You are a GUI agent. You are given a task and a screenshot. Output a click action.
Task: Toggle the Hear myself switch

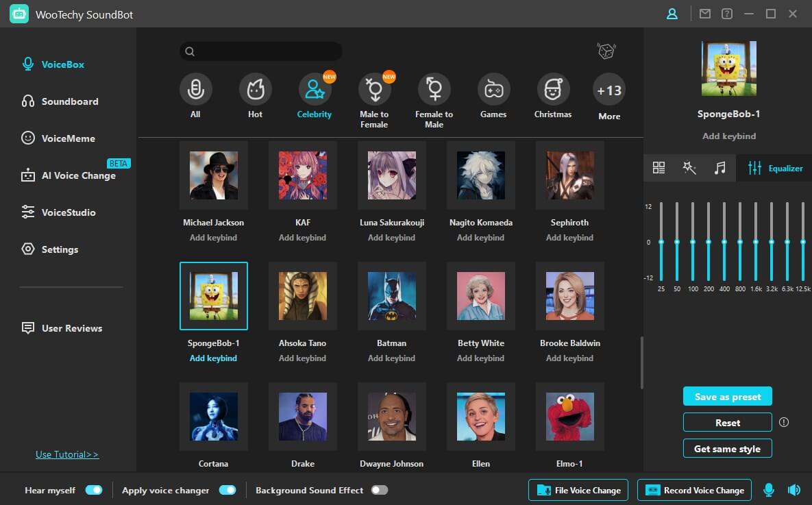pyautogui.click(x=93, y=490)
